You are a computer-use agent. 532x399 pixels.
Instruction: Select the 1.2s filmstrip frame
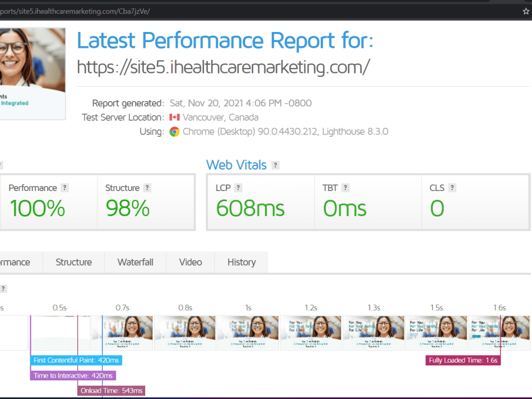click(x=311, y=333)
